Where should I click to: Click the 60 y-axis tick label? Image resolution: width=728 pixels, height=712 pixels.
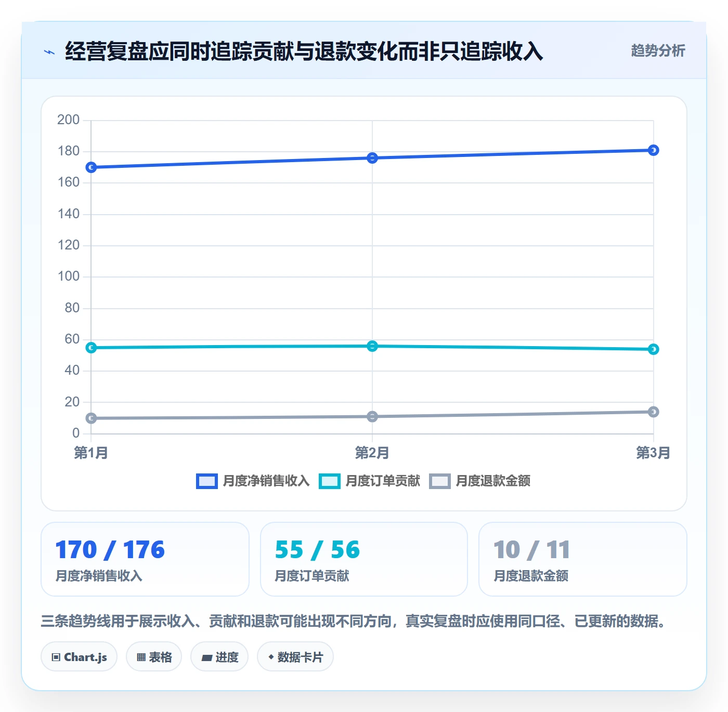pyautogui.click(x=72, y=339)
